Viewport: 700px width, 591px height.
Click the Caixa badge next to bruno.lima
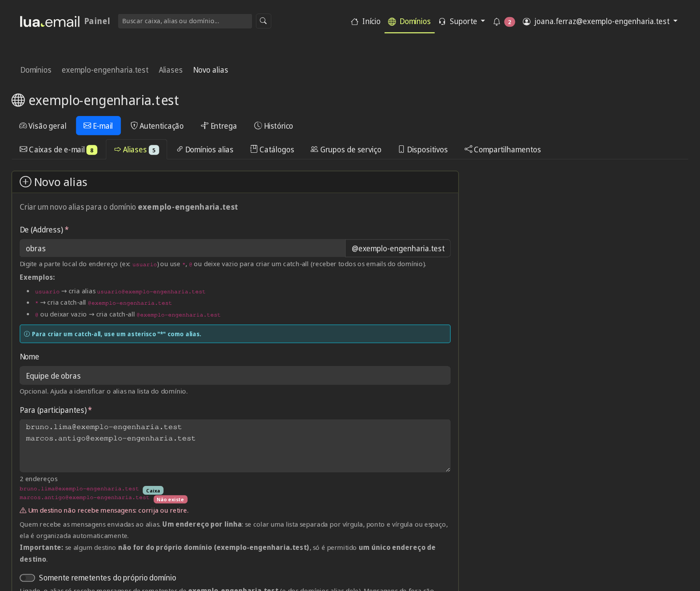[x=153, y=491]
